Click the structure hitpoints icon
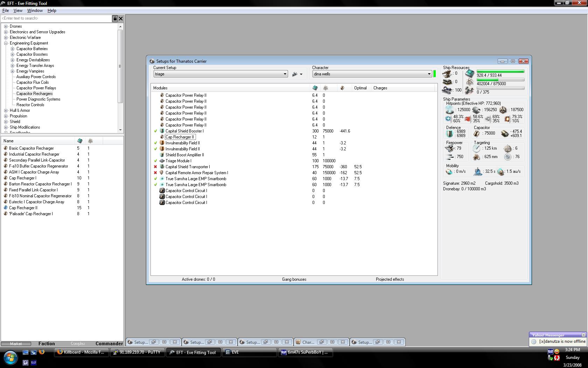Image resolution: width=588 pixels, height=368 pixels. 503,110
